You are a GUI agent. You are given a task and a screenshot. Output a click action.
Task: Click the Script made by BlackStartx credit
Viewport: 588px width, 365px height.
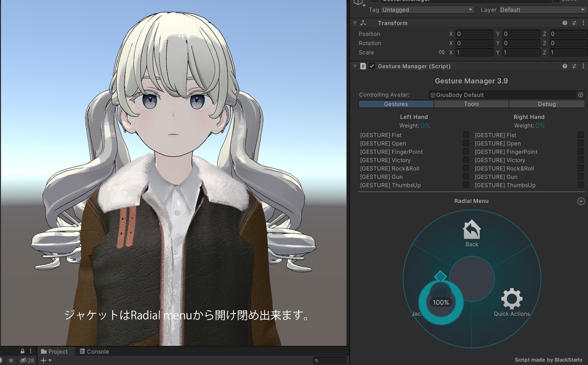548,360
